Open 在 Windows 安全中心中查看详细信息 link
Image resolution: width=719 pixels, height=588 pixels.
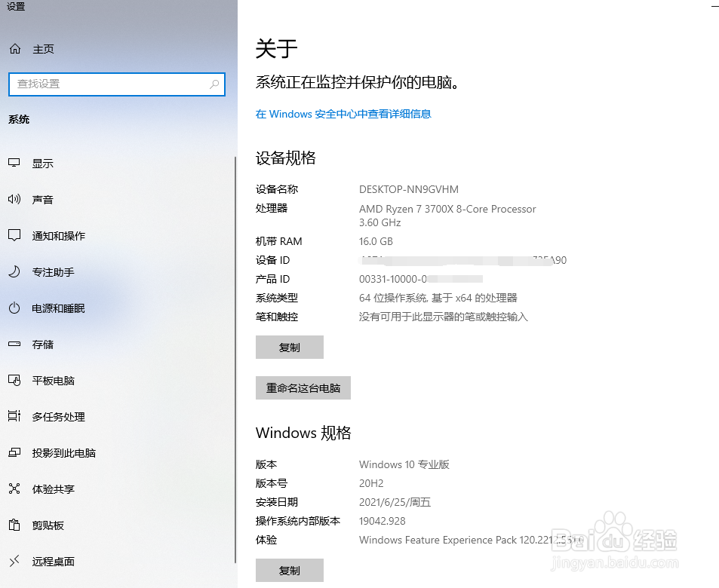tap(343, 114)
